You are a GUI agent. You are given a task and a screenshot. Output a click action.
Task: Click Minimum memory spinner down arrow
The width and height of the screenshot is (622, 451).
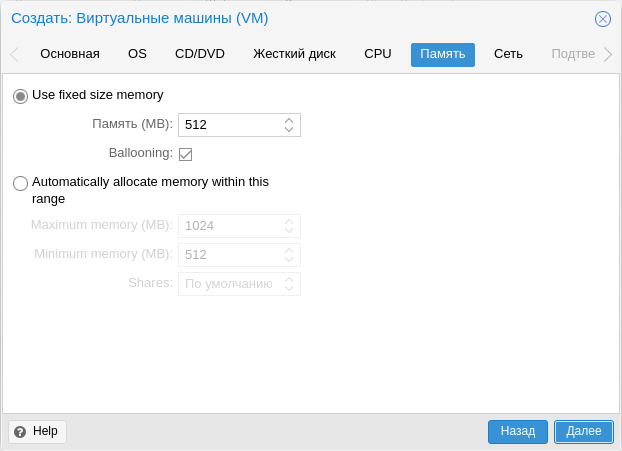click(x=289, y=259)
